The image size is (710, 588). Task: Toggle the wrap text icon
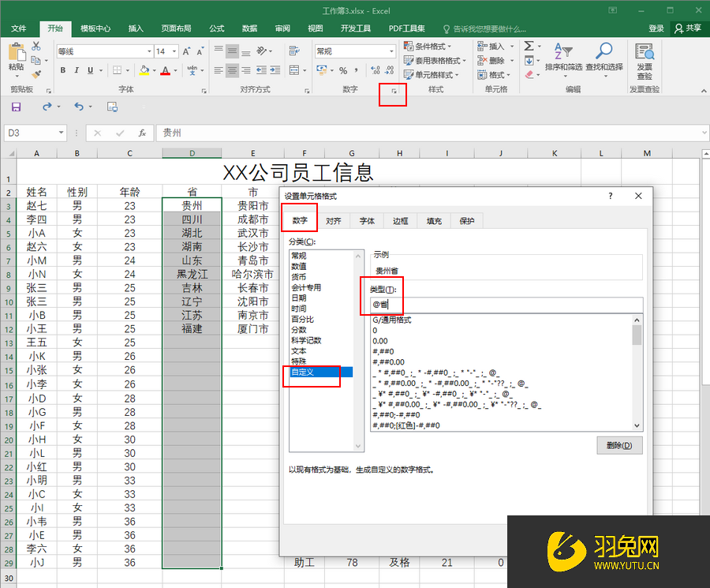pos(294,51)
